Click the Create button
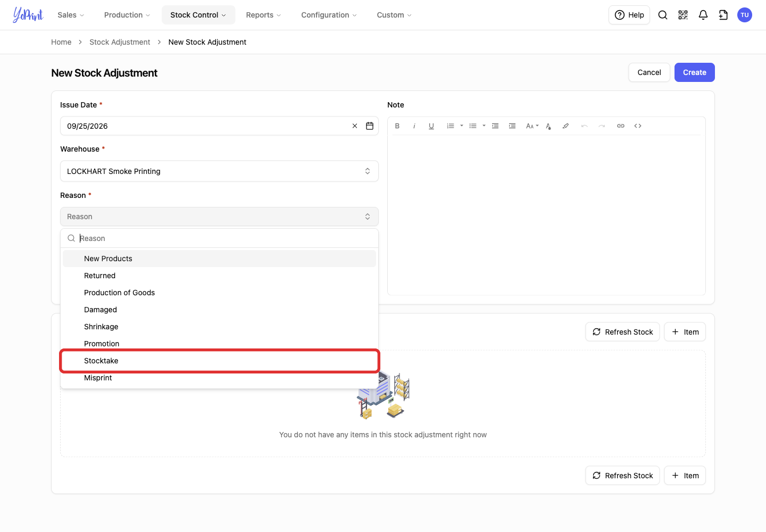Screen dimensions: 766x532 coord(695,72)
